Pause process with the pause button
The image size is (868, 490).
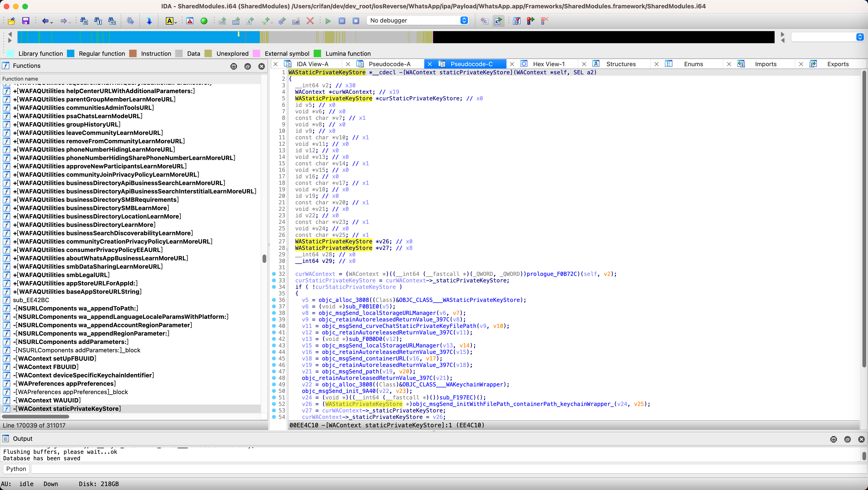coord(342,21)
